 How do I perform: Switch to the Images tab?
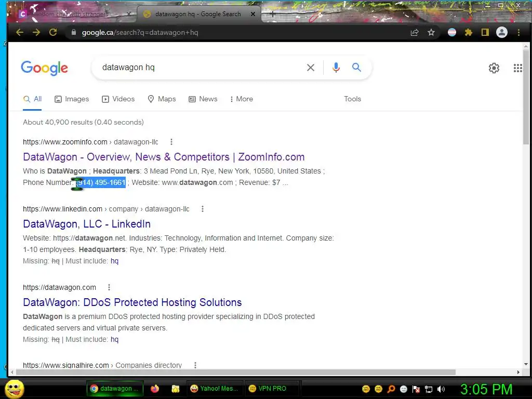tap(72, 99)
